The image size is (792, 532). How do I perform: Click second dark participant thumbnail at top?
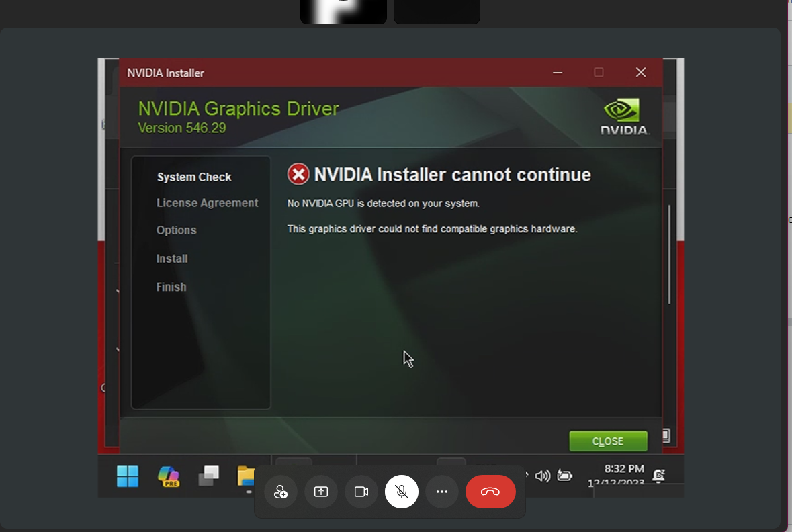[437, 11]
